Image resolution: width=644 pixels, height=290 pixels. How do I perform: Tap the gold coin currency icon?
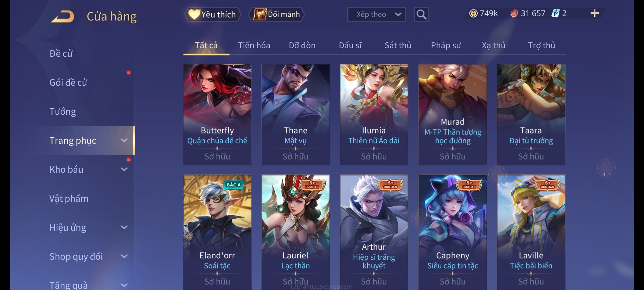473,13
